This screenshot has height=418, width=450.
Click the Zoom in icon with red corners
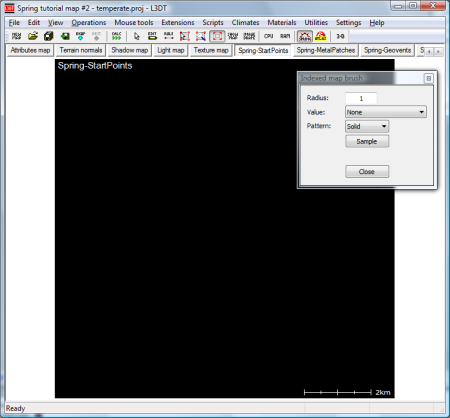point(185,36)
